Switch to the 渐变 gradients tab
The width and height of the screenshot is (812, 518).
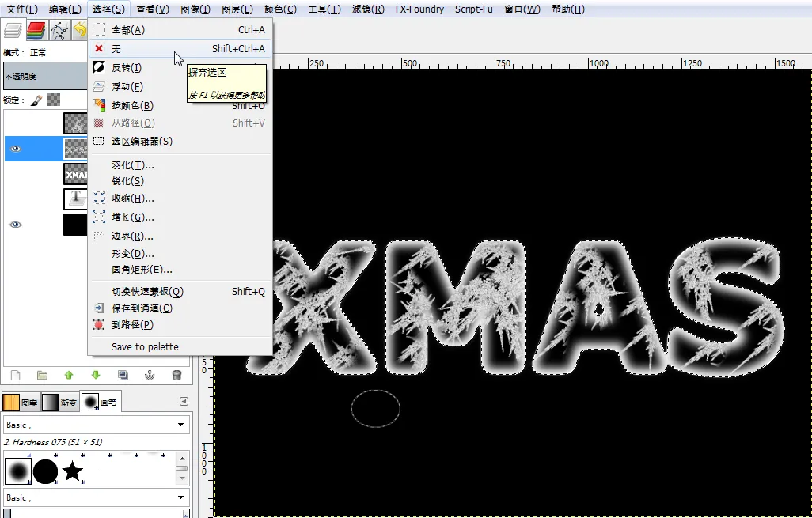pos(59,402)
